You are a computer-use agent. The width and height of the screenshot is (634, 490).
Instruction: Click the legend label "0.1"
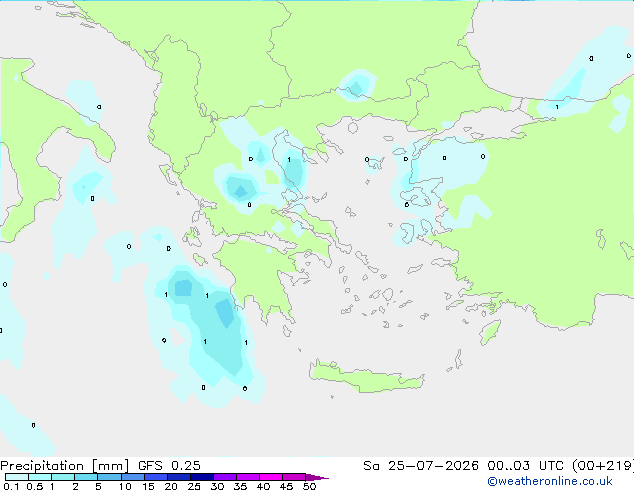click(x=11, y=486)
